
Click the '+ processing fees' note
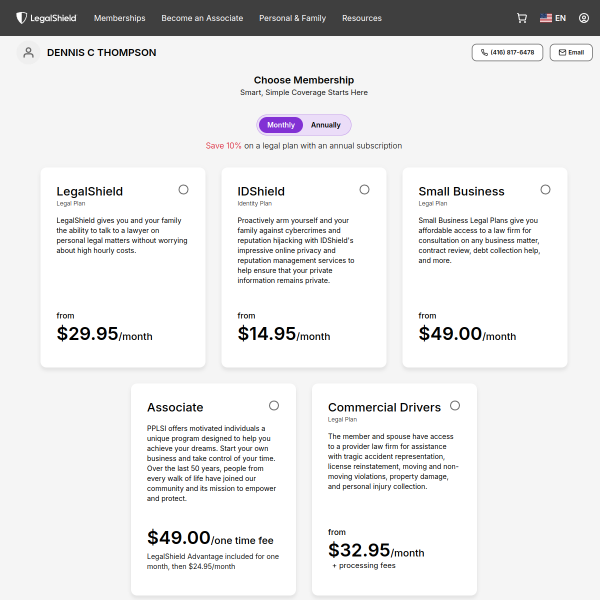click(x=364, y=566)
